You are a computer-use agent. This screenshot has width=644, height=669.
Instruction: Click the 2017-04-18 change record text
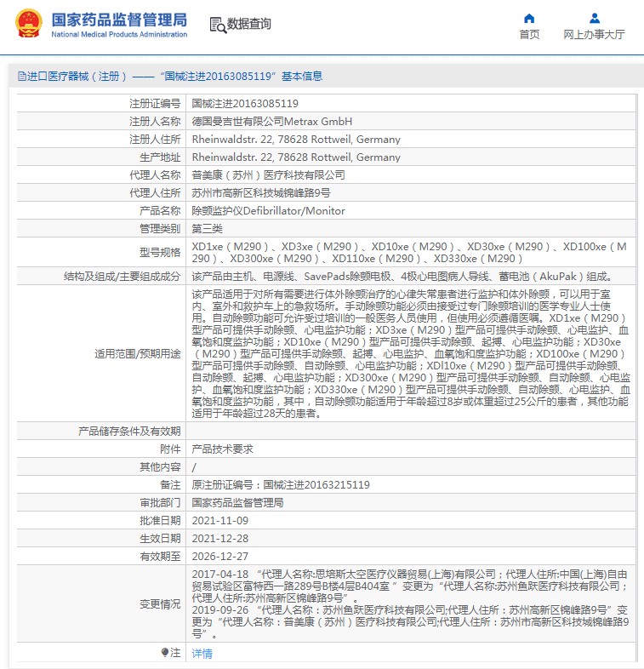point(410,586)
